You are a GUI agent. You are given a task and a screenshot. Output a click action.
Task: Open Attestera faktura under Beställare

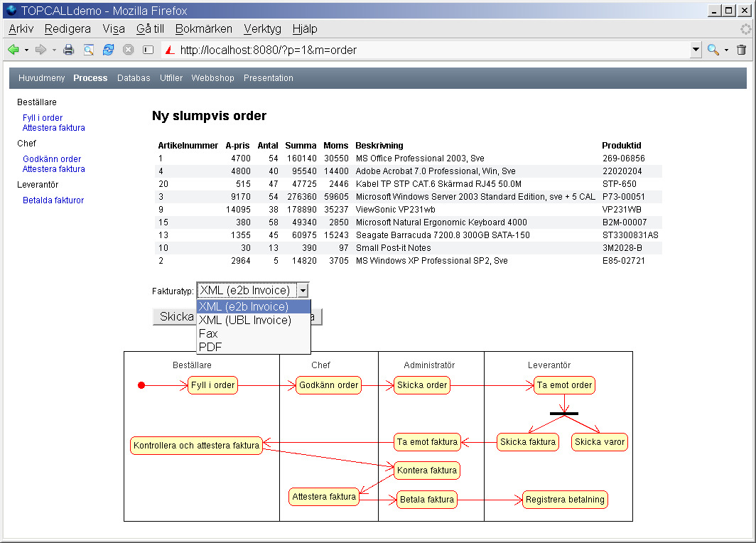coord(53,128)
